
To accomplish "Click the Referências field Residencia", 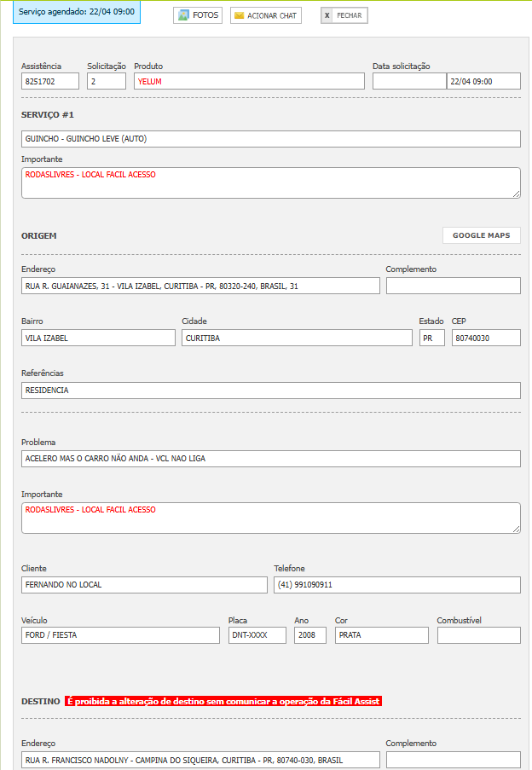I will (x=270, y=391).
